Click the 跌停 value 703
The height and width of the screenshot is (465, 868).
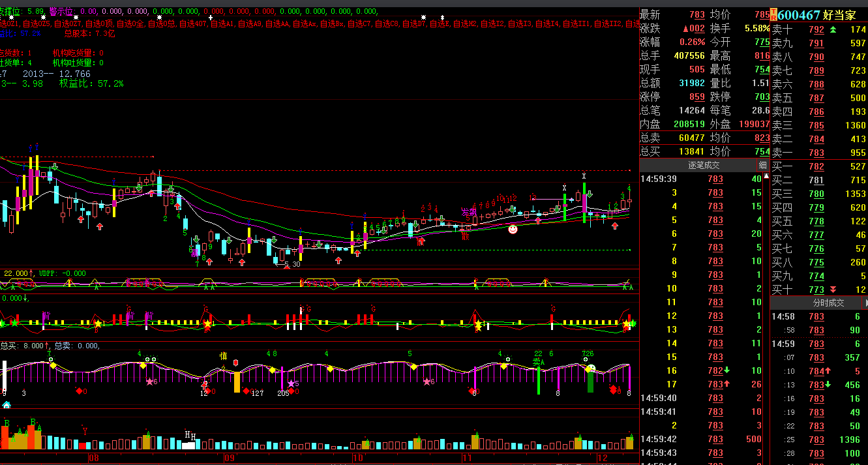tap(762, 97)
